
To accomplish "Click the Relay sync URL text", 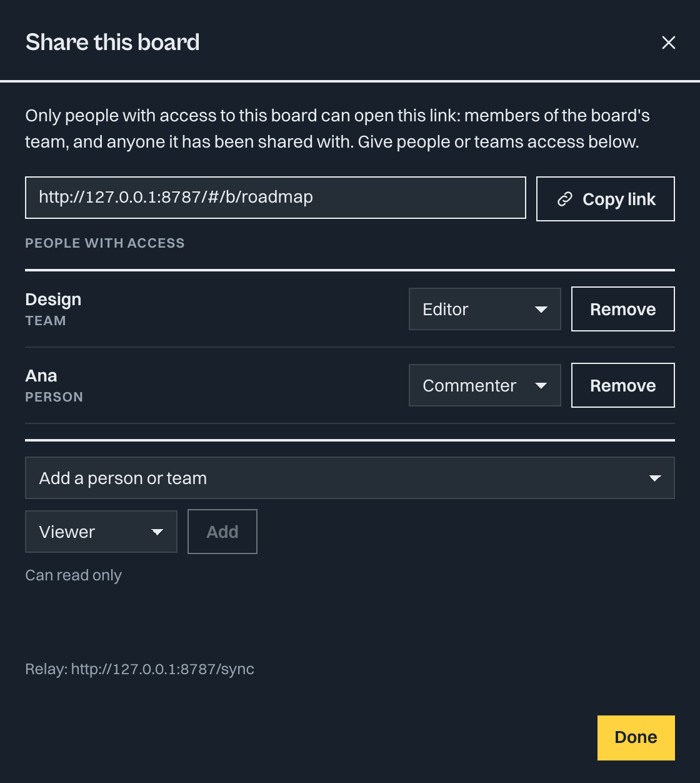I will coord(139,669).
